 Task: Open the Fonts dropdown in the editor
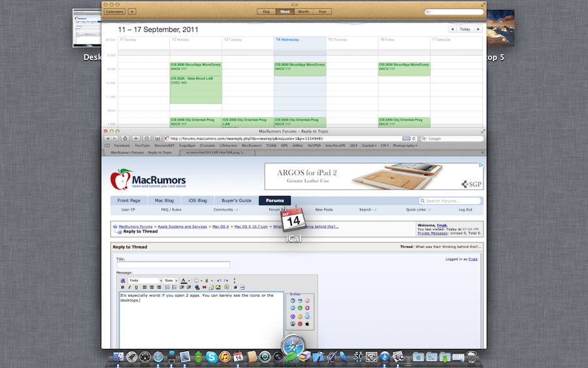tap(145, 280)
